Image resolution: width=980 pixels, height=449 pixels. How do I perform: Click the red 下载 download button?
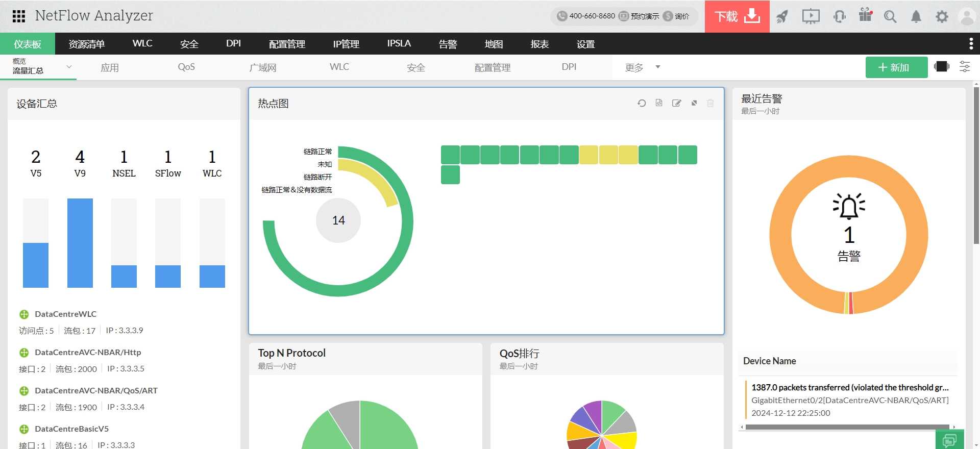[737, 16]
